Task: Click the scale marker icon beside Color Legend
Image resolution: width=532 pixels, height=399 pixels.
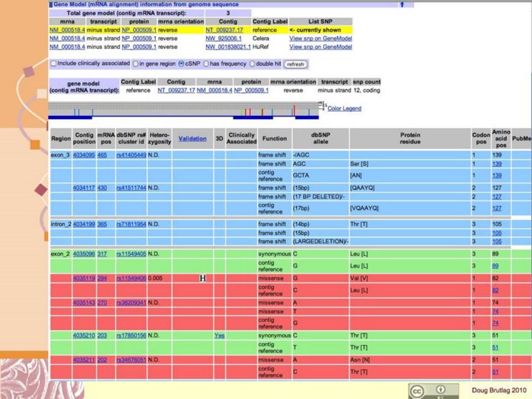Action: (x=322, y=107)
